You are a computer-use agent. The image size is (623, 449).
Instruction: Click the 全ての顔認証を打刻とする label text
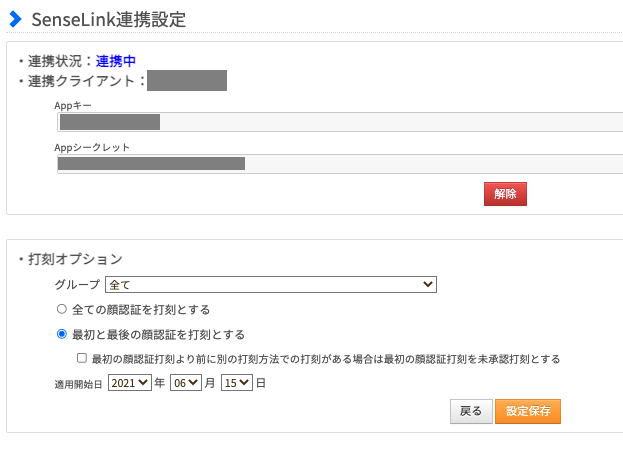coord(141,310)
